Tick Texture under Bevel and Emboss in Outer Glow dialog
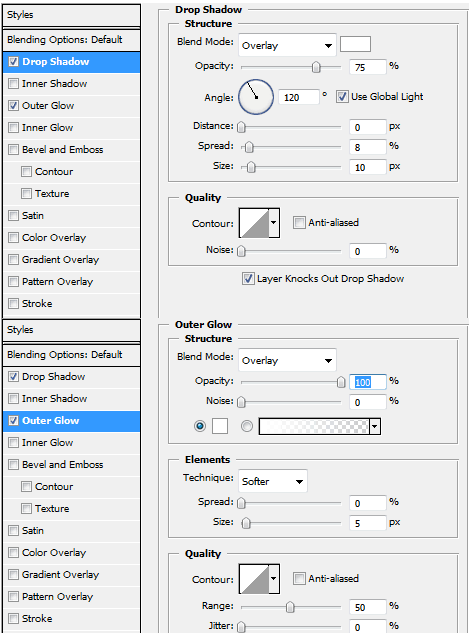Screen dimensions: 470x635 (x=26, y=508)
